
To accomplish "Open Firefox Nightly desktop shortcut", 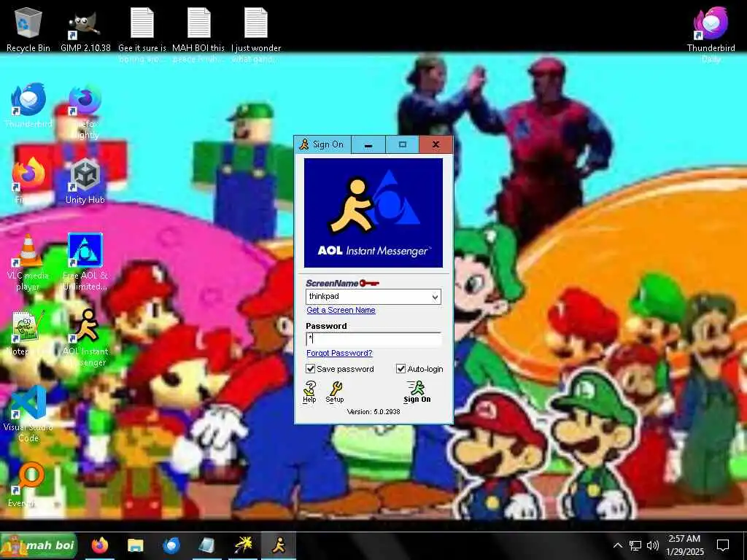I will pos(85,111).
